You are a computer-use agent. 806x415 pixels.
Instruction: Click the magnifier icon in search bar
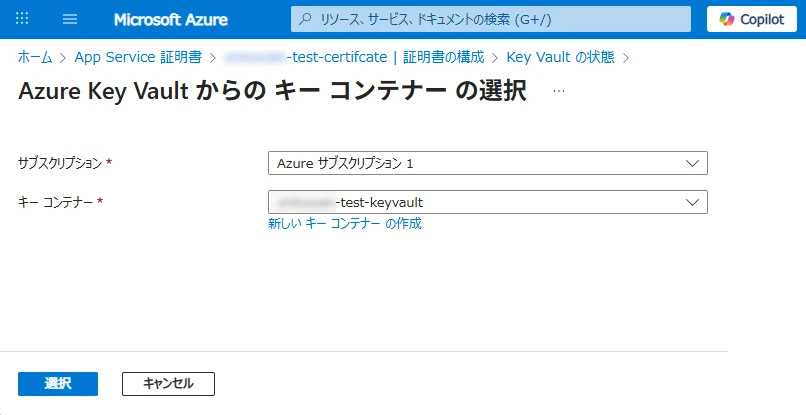pyautogui.click(x=306, y=19)
